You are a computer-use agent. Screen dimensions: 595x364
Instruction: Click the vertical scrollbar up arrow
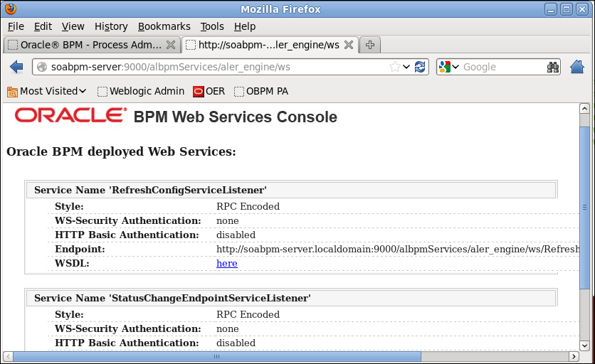[584, 109]
